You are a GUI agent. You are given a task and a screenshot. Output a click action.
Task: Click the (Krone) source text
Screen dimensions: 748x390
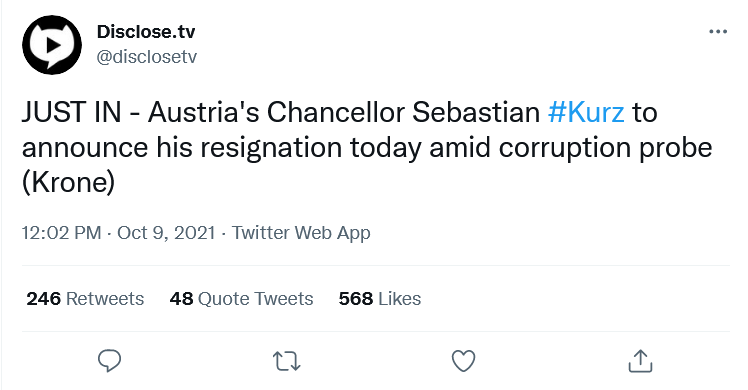69,182
